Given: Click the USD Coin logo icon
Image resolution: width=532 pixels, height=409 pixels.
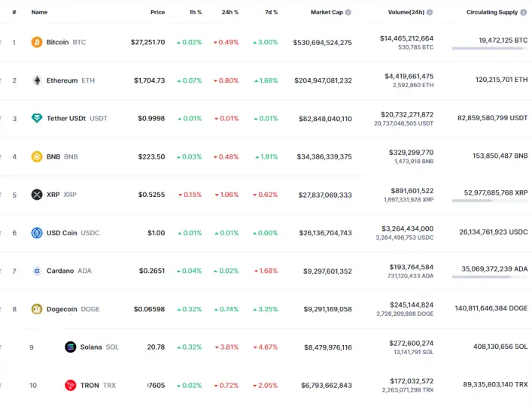Looking at the screenshot, I should (37, 233).
